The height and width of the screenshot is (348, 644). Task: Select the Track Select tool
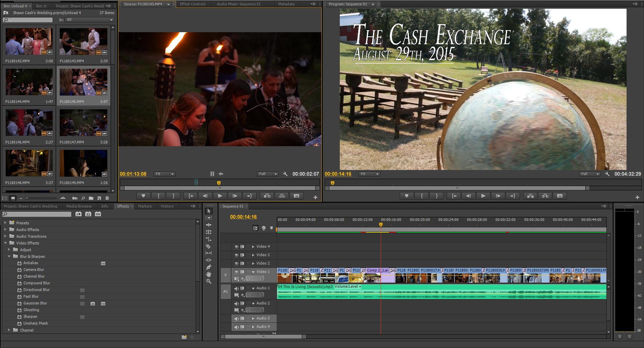(x=209, y=218)
